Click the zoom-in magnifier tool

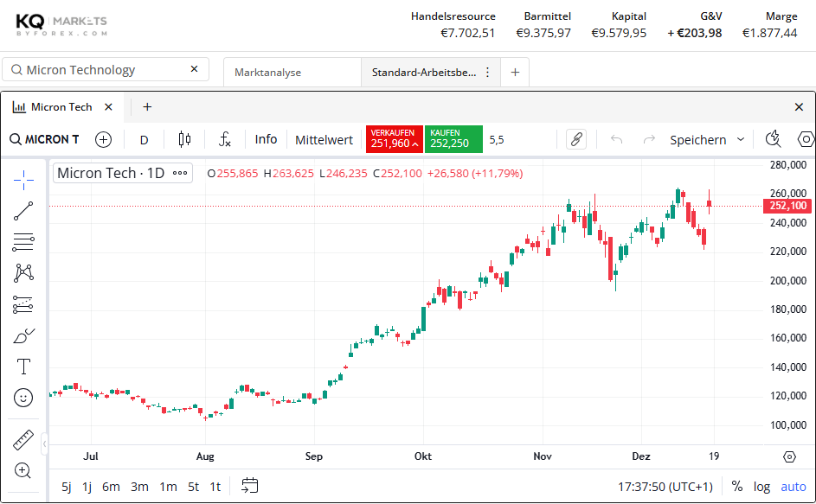point(23,471)
